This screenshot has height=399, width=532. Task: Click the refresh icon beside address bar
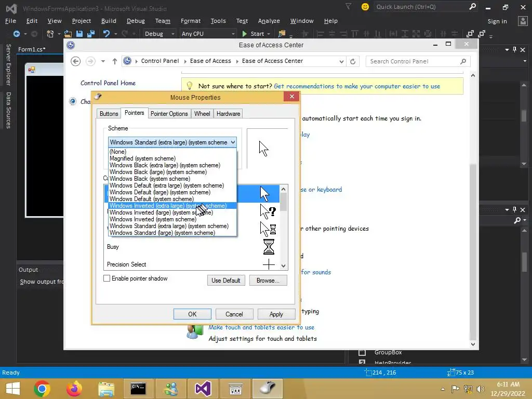point(353,61)
